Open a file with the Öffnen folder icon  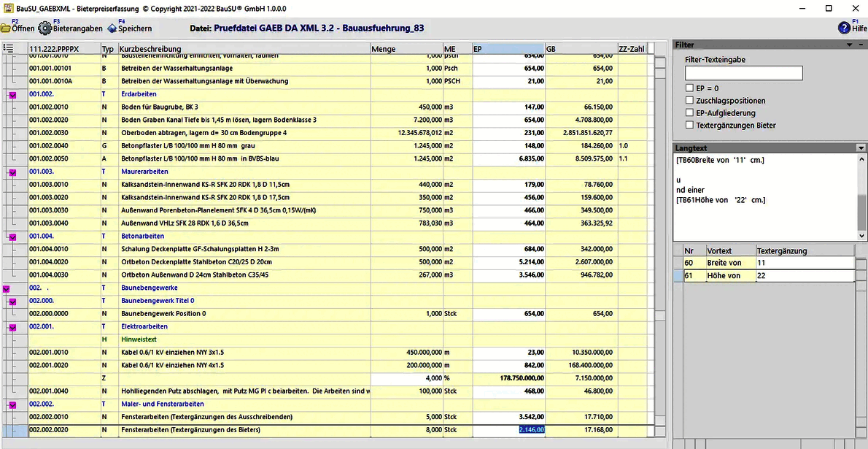pyautogui.click(x=7, y=28)
